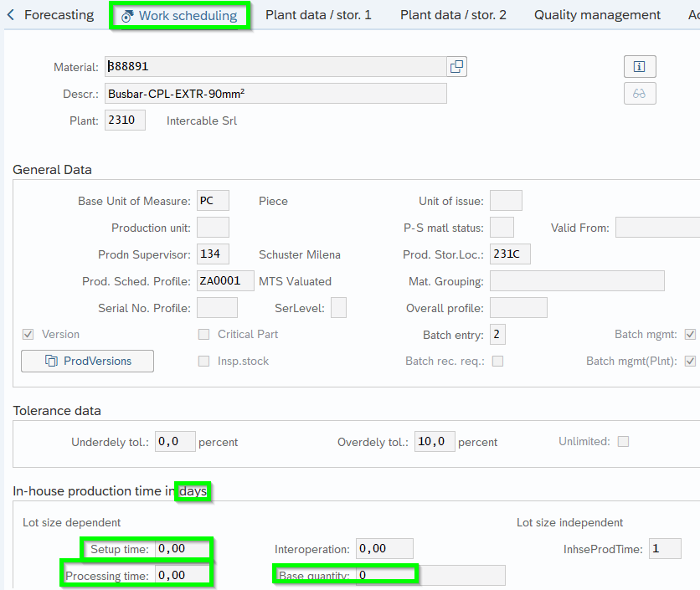The image size is (700, 590).
Task: Open the Material field value help icon
Action: tap(456, 67)
